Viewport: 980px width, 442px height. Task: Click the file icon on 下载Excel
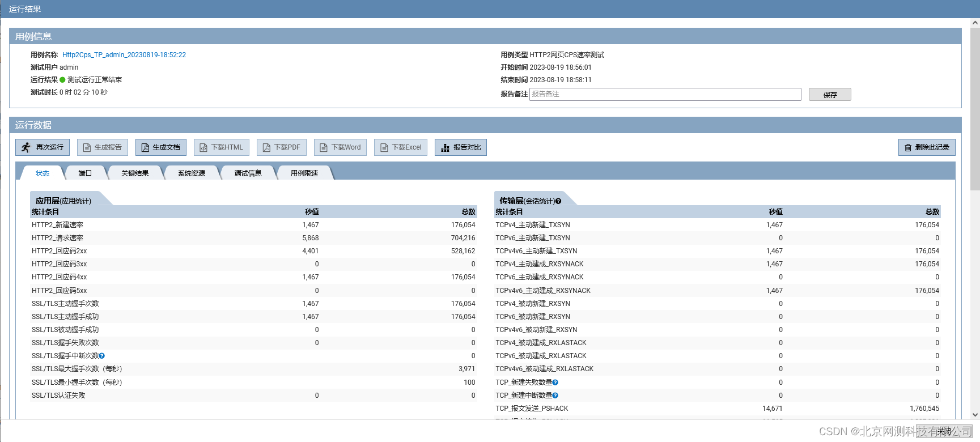click(x=384, y=147)
